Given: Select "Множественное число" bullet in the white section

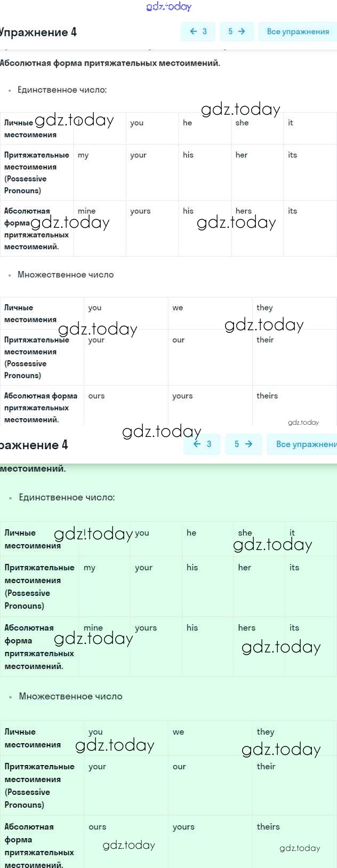Looking at the screenshot, I should pos(66,275).
